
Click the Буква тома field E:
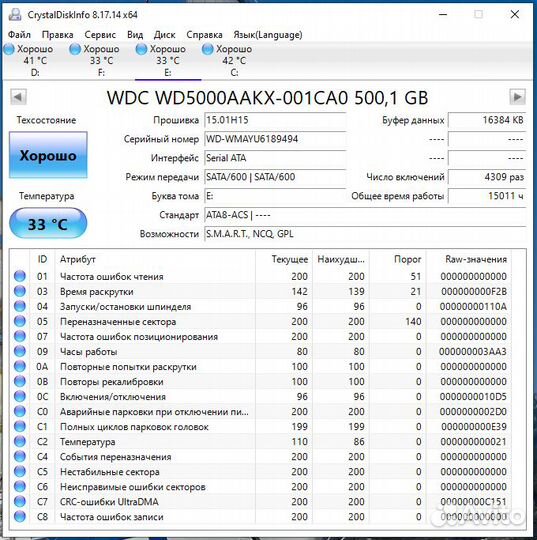tap(275, 196)
